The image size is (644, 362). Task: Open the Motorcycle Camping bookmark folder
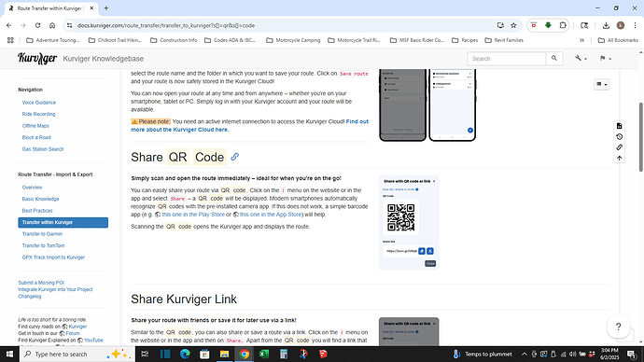293,40
